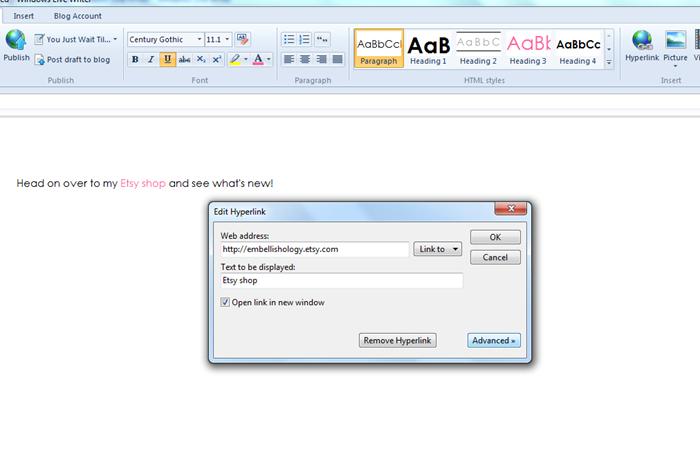Close the Edit Hyperlink dialog
Image resolution: width=700 pixels, height=470 pixels.
tap(511, 208)
